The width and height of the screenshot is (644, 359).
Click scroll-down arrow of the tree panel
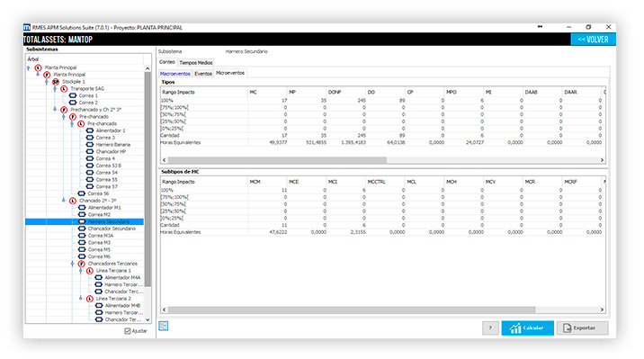point(148,320)
